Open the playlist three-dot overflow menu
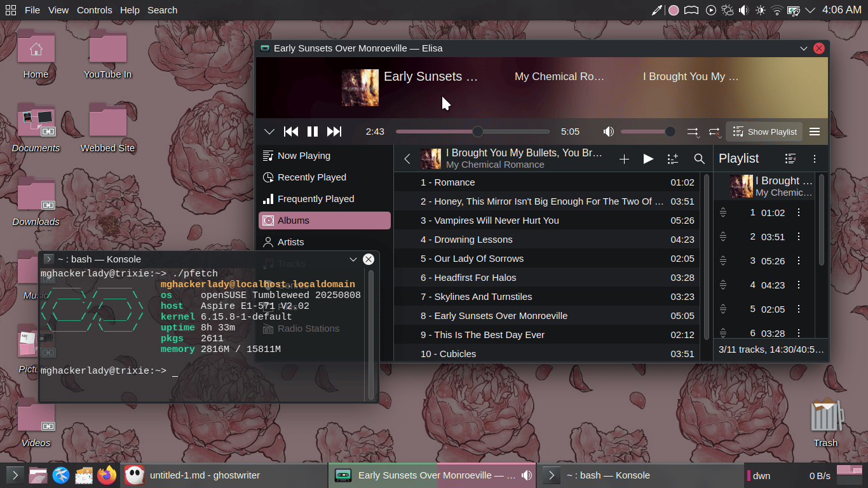868x488 pixels. 815,158
